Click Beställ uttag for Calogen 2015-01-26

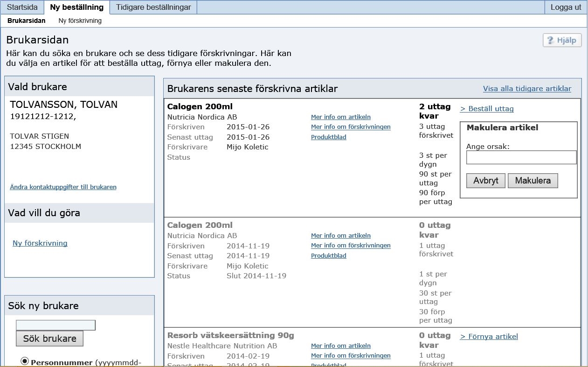click(487, 109)
